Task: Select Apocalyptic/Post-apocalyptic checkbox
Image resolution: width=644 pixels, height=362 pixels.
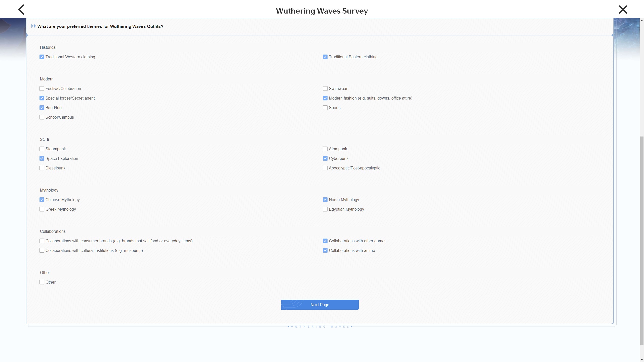Action: 325,168
